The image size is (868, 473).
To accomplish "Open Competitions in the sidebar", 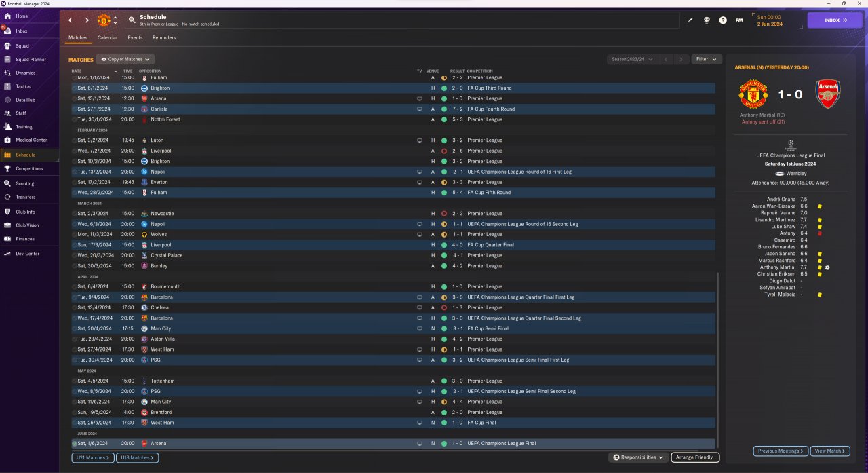I will (x=29, y=168).
